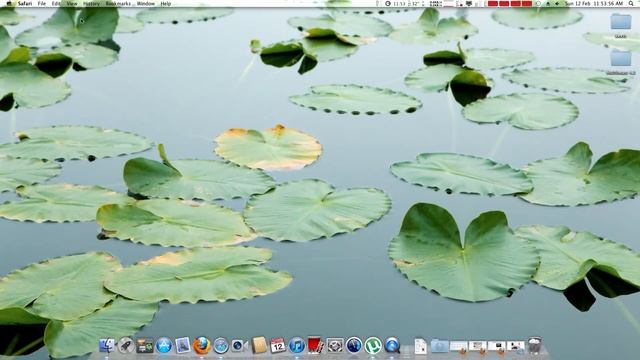Open the camera video app in Dock

(240, 346)
